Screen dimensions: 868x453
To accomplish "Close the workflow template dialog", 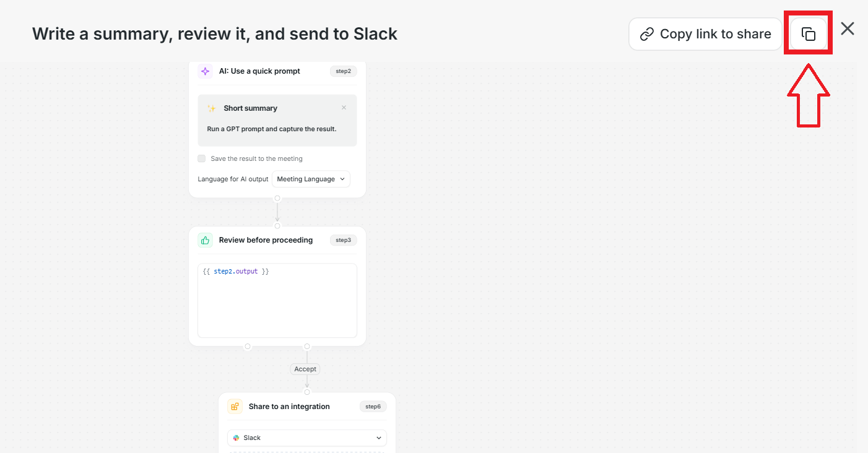I will click(x=848, y=28).
